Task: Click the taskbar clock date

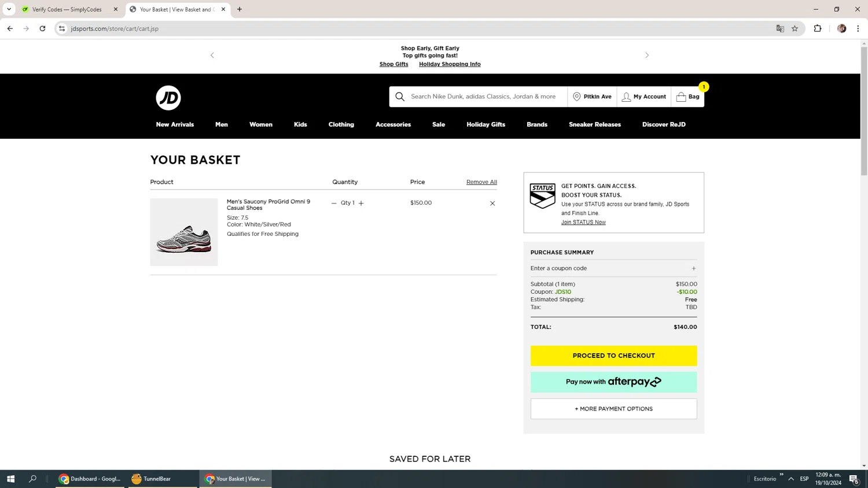Action: pyautogui.click(x=828, y=479)
